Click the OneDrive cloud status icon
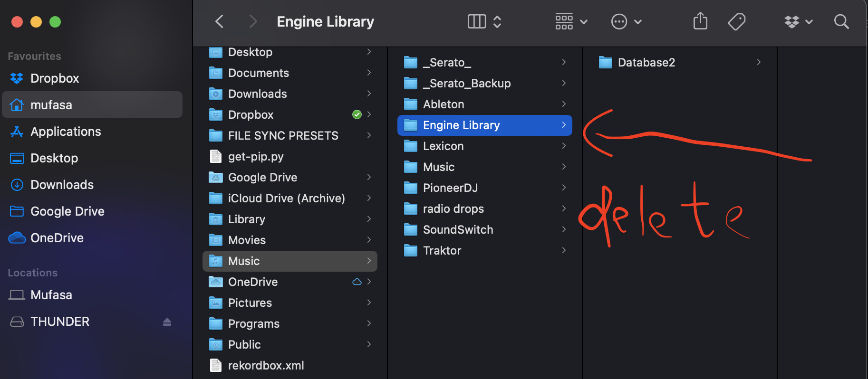This screenshot has height=379, width=868. click(357, 282)
